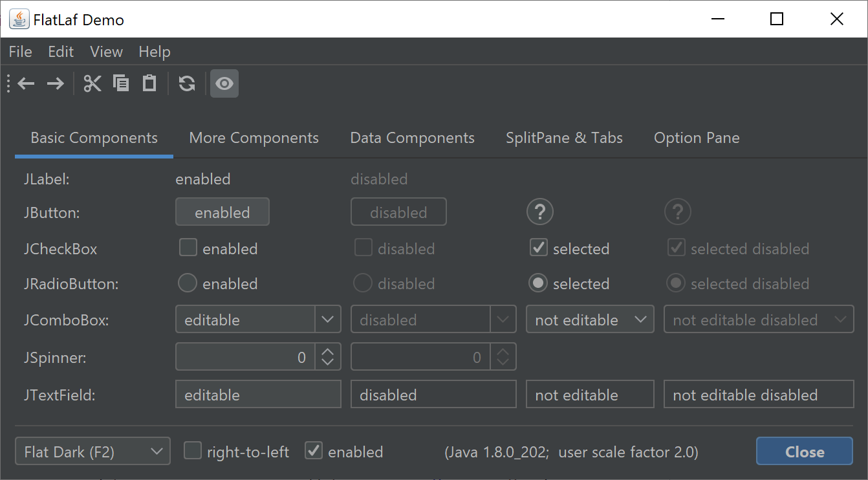This screenshot has width=868, height=480.
Task: Toggle the eye icon in toolbar
Action: point(224,83)
